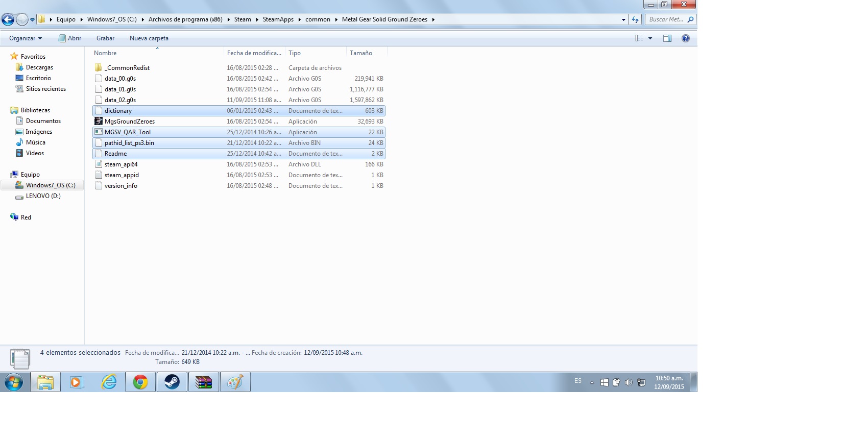Open Vídeos library
The width and height of the screenshot is (868, 438).
click(x=35, y=153)
